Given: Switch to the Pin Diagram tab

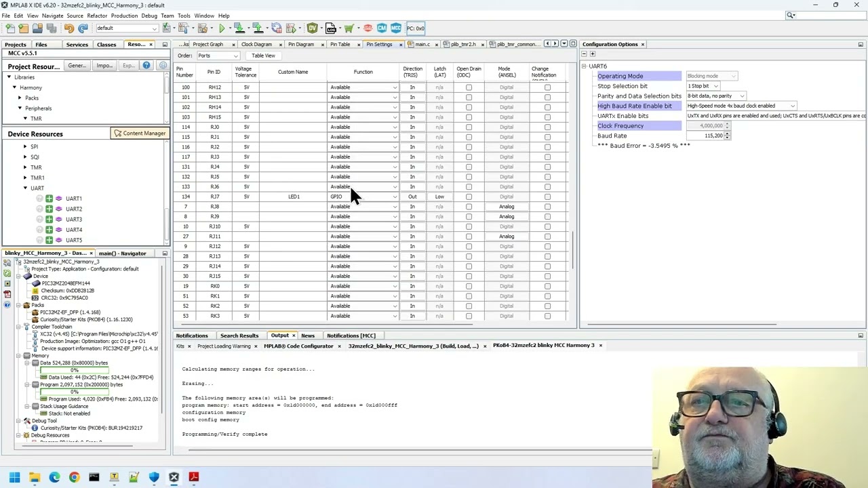Looking at the screenshot, I should (300, 45).
